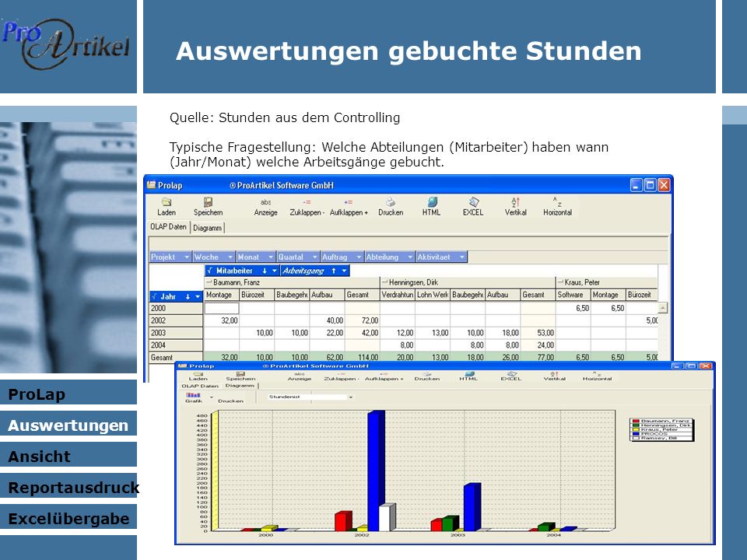This screenshot has width=747, height=560.
Task: Open the Aktivitaet filter dropdown
Action: tap(462, 257)
